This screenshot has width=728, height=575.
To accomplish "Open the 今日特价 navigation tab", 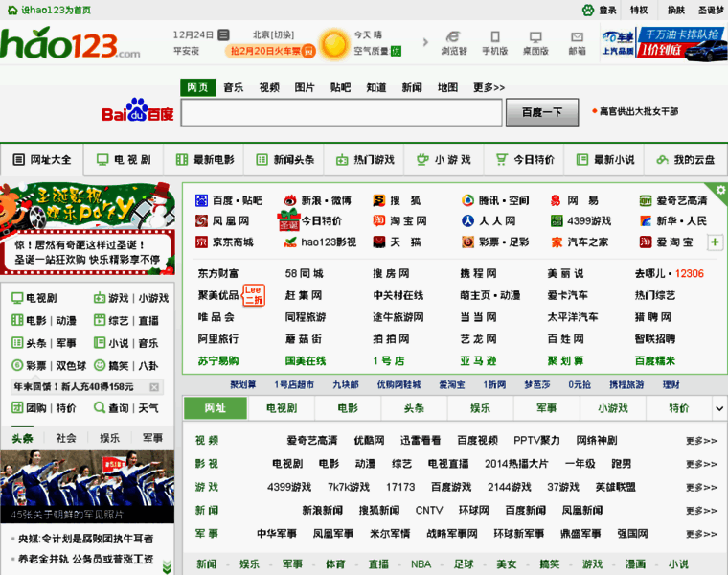I will click(x=525, y=160).
